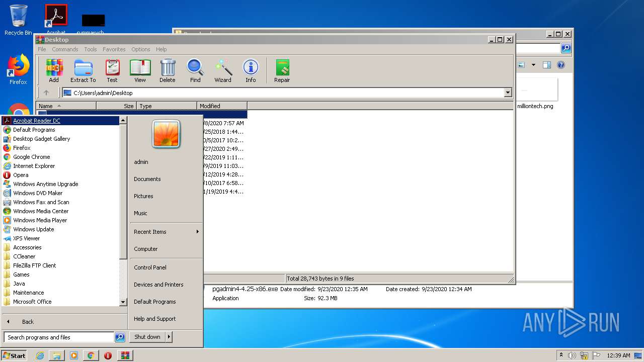Sort files by Type column header

(x=167, y=106)
